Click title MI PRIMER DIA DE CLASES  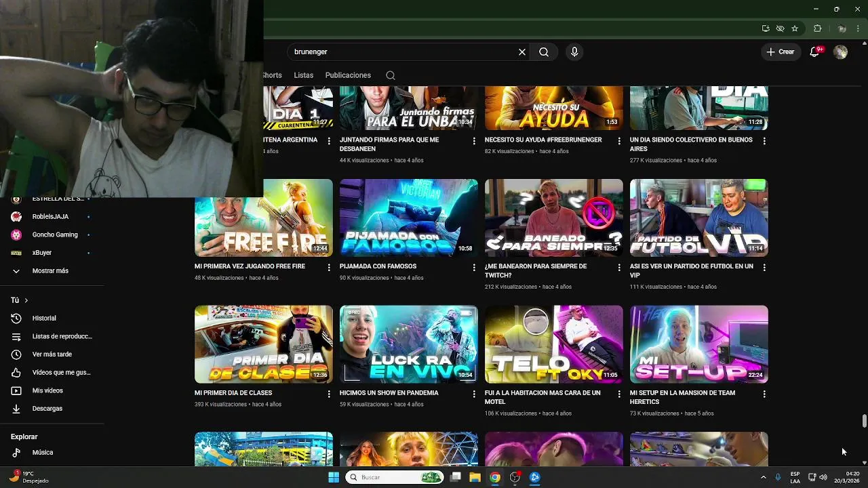coord(233,393)
